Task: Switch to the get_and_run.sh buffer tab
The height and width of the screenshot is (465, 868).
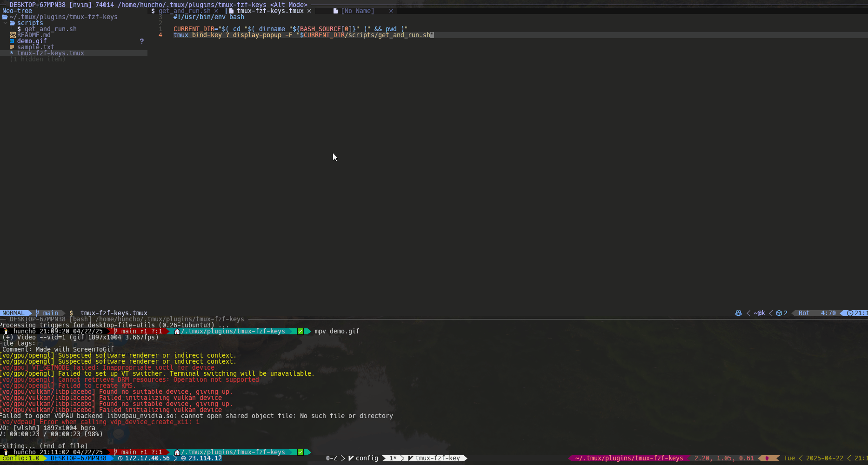Action: [184, 11]
